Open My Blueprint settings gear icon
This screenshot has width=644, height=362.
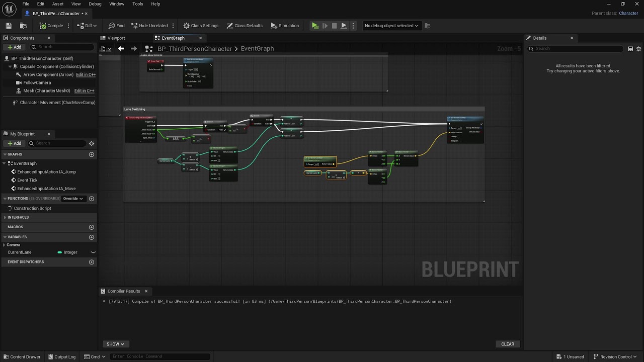(x=92, y=143)
